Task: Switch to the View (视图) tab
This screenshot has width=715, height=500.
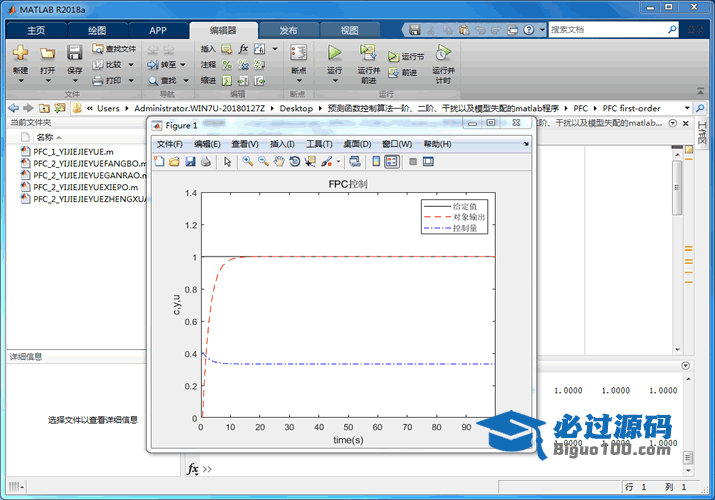Action: 349,31
